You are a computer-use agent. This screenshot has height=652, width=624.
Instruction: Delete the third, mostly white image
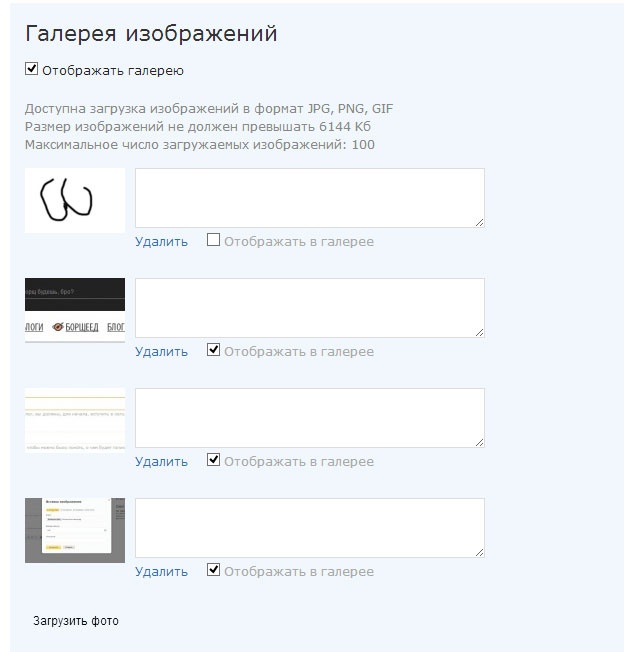click(161, 462)
